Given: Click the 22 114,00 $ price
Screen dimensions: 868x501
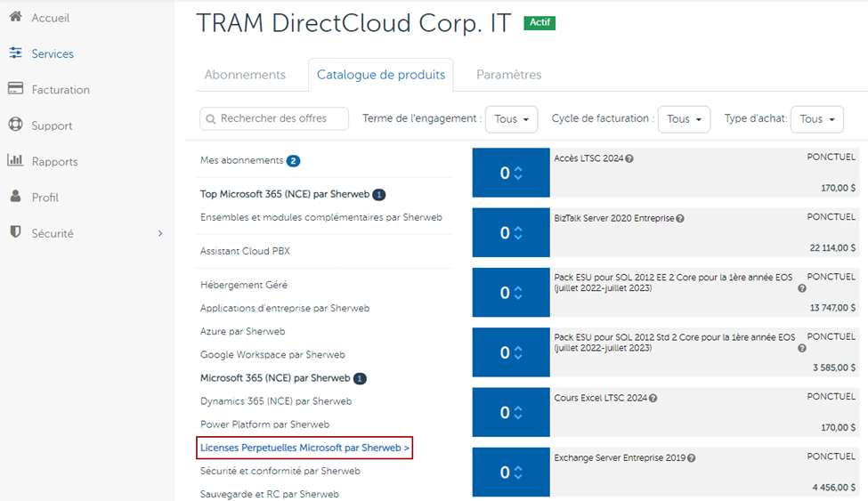Looking at the screenshot, I should tap(832, 248).
